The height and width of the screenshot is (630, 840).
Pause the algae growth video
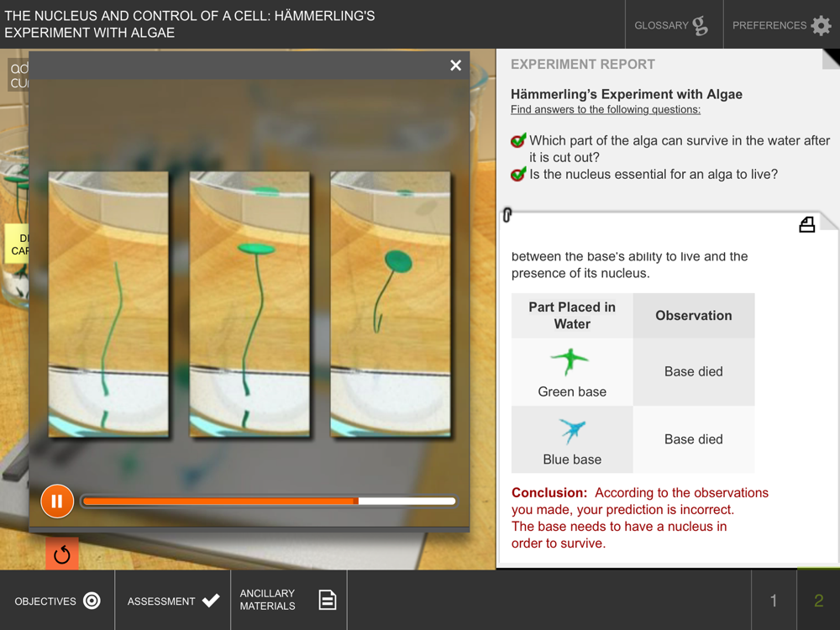(57, 501)
